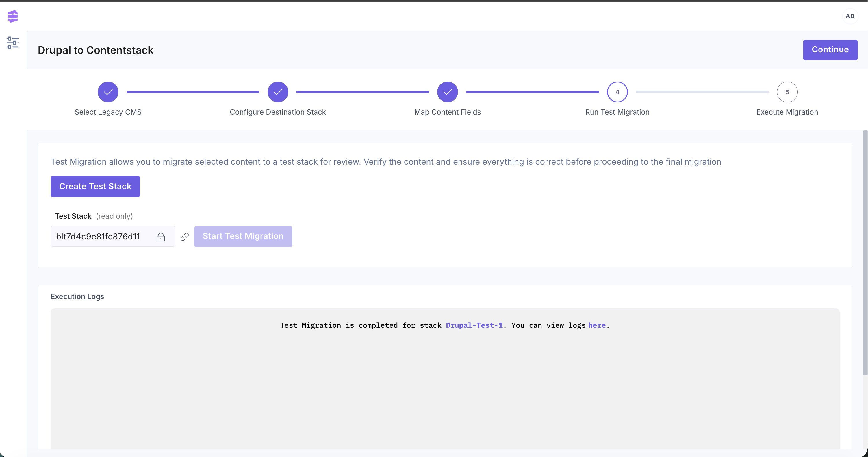Click the Continue button

830,50
